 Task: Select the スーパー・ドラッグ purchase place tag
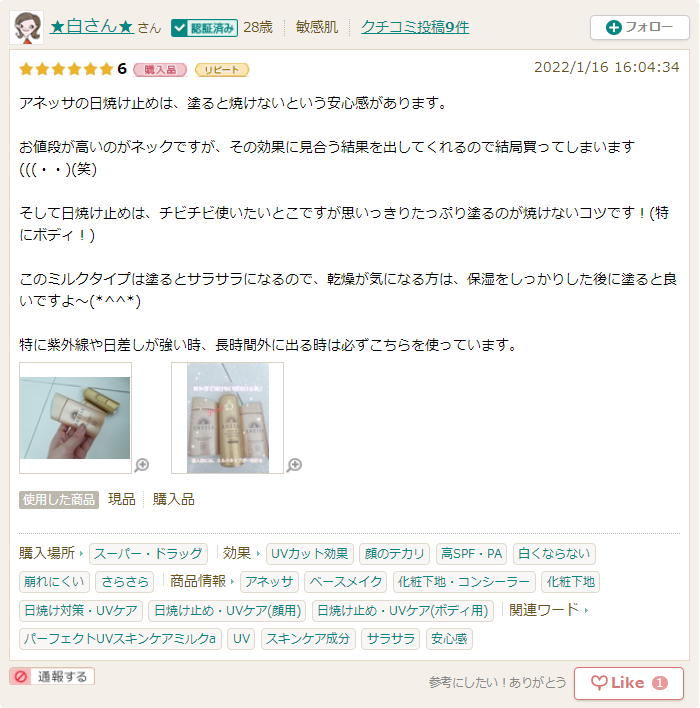(149, 554)
